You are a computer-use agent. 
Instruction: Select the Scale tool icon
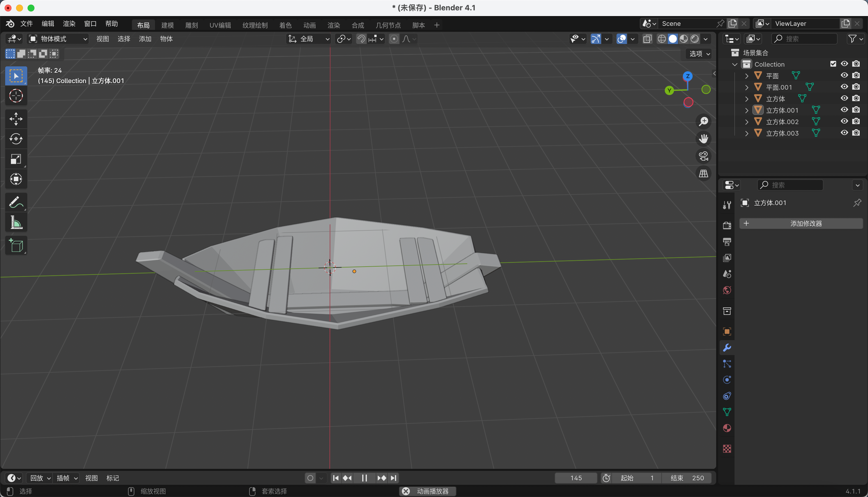coord(16,159)
